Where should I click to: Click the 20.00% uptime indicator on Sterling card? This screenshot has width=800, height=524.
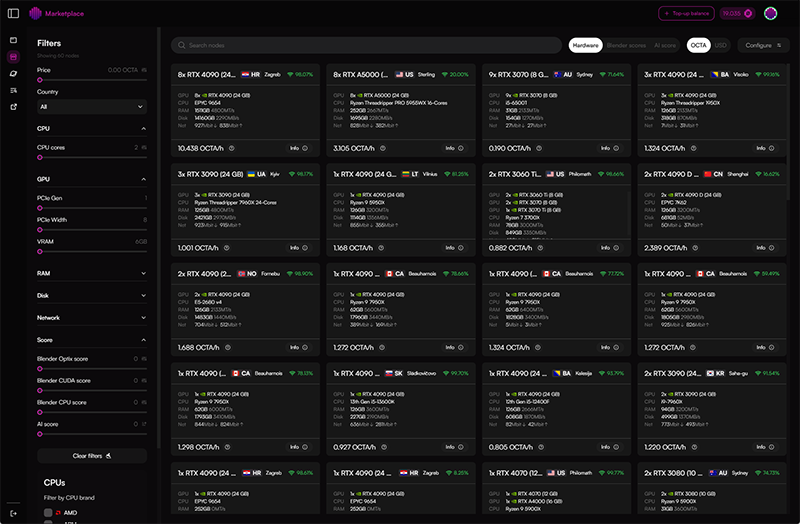coord(455,74)
